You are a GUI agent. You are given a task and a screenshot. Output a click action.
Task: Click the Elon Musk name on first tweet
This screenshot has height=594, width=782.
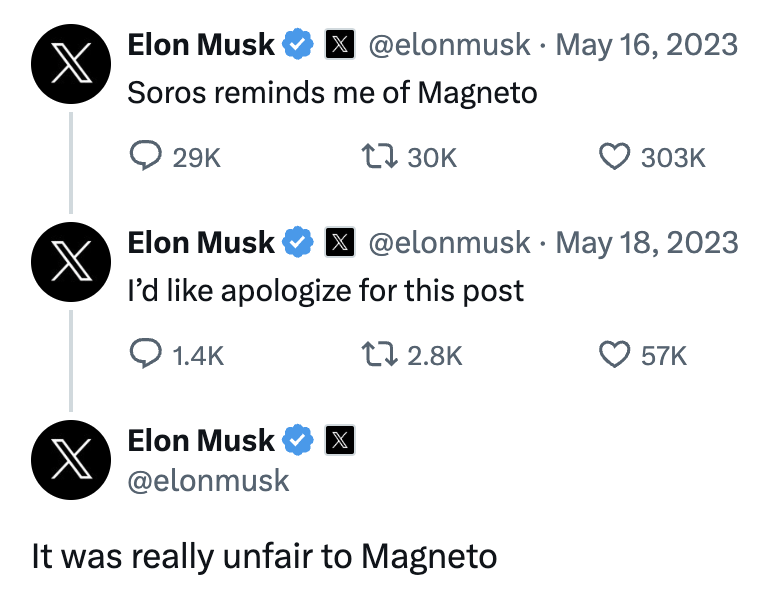coord(201,45)
